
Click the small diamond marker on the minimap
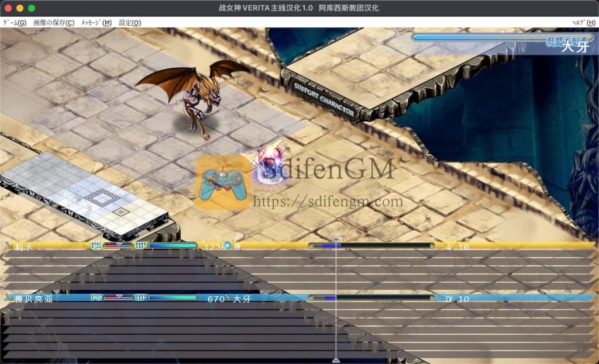point(121,212)
